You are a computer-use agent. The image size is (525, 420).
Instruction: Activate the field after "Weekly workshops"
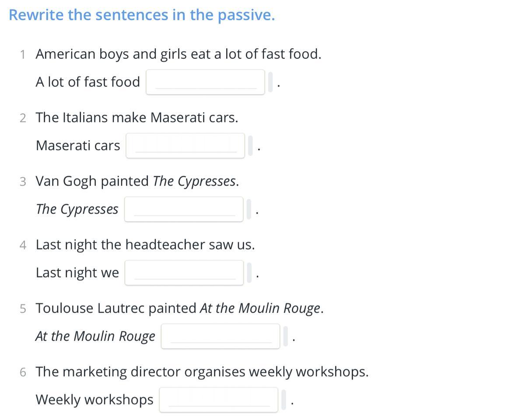point(218,399)
